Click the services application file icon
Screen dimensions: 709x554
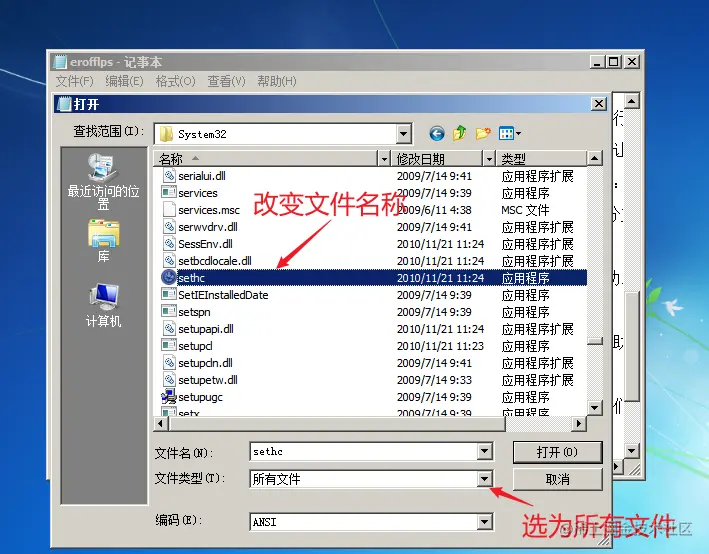pos(169,193)
